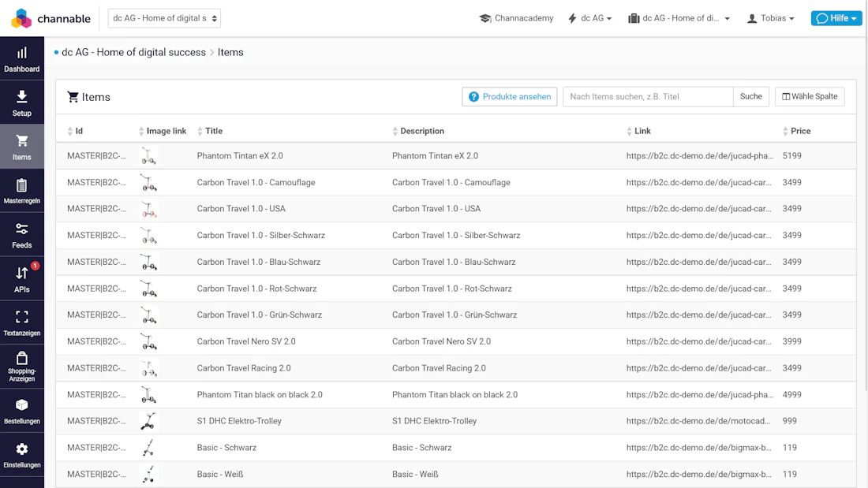Expand the dc AG lightning menu
Viewport: 868px width, 488px height.
pyautogui.click(x=589, y=18)
